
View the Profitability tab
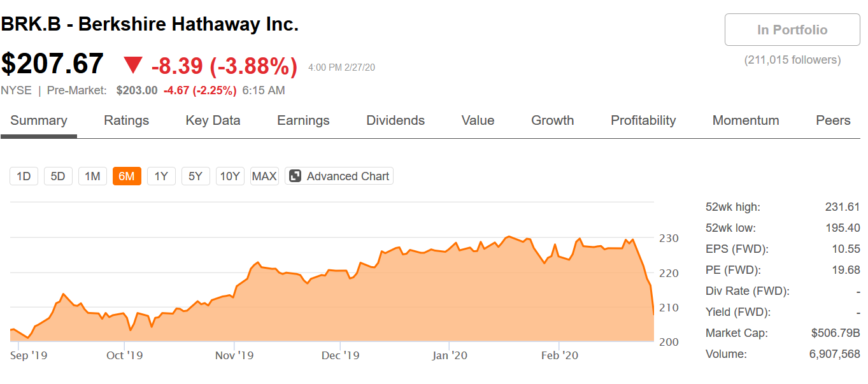[x=643, y=120]
